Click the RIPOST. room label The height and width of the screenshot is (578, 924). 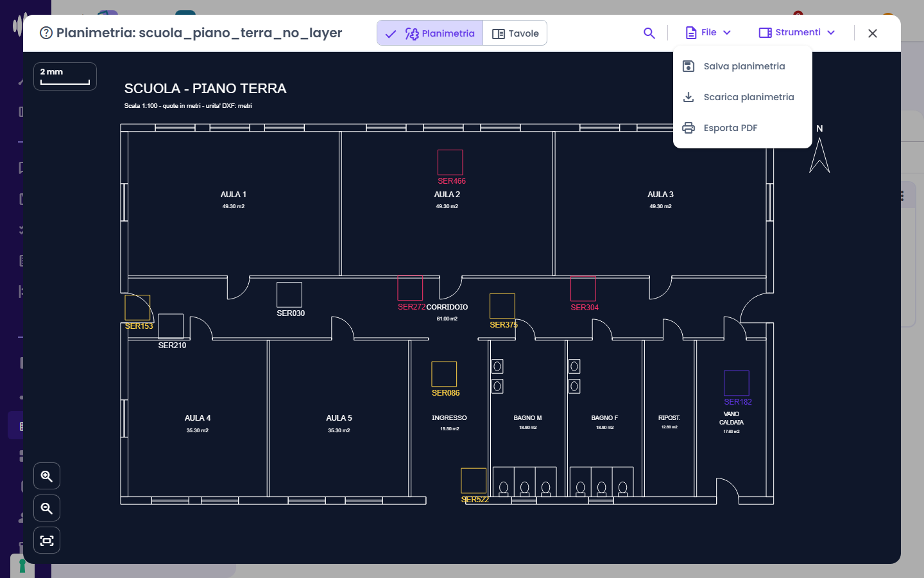(669, 418)
